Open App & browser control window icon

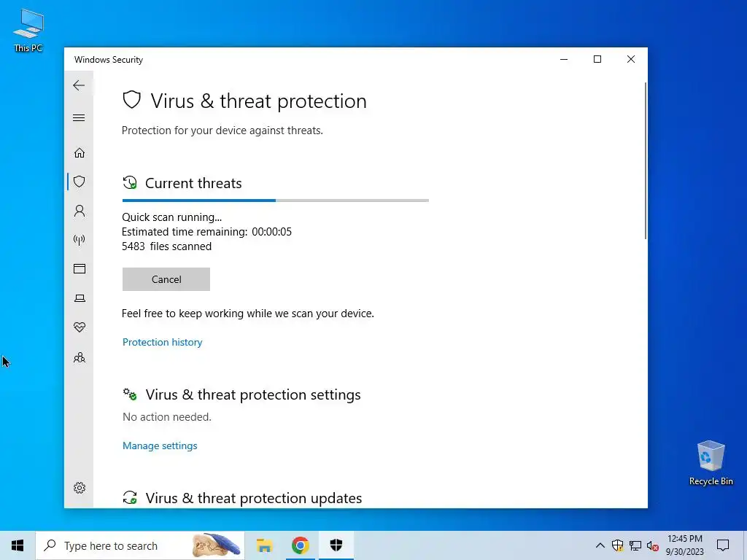pyautogui.click(x=79, y=268)
